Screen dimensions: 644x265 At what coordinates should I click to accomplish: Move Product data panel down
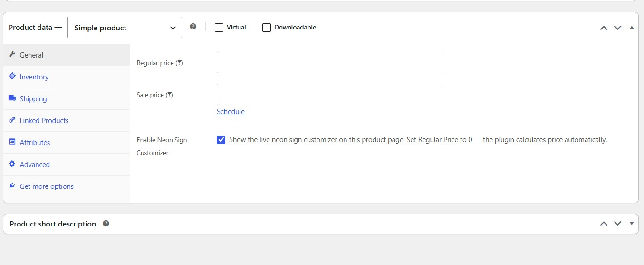[x=617, y=28]
